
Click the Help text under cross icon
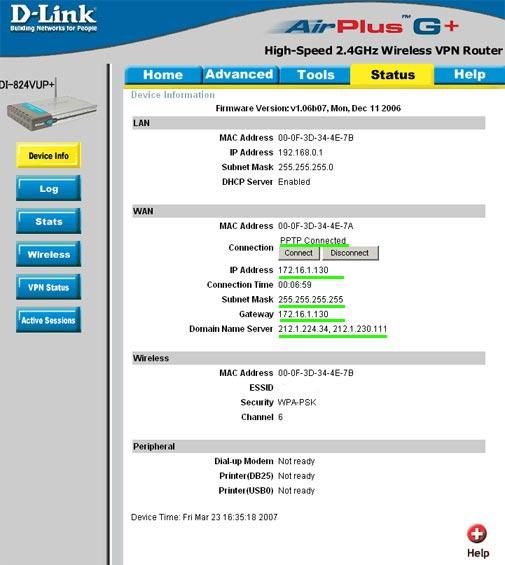(478, 553)
